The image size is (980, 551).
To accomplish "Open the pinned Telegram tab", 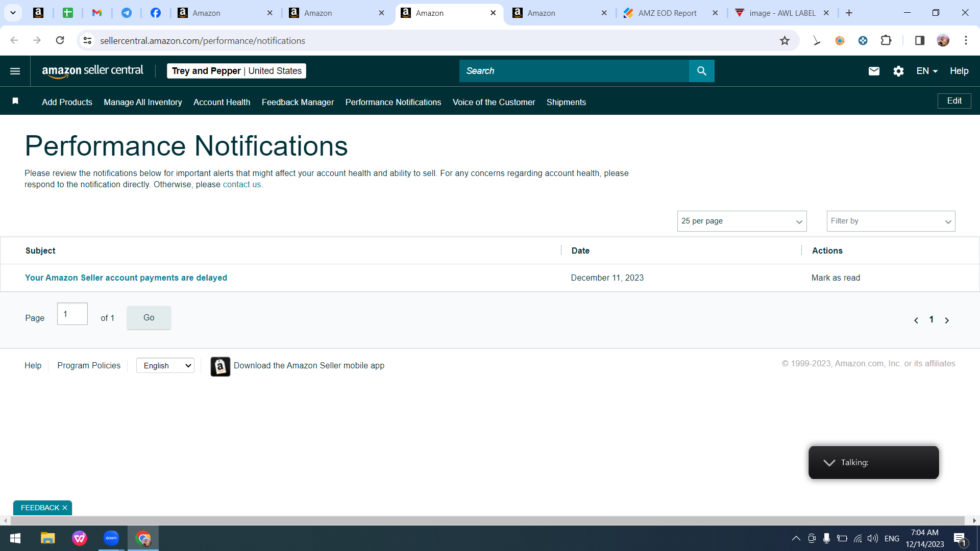I will pyautogui.click(x=127, y=13).
